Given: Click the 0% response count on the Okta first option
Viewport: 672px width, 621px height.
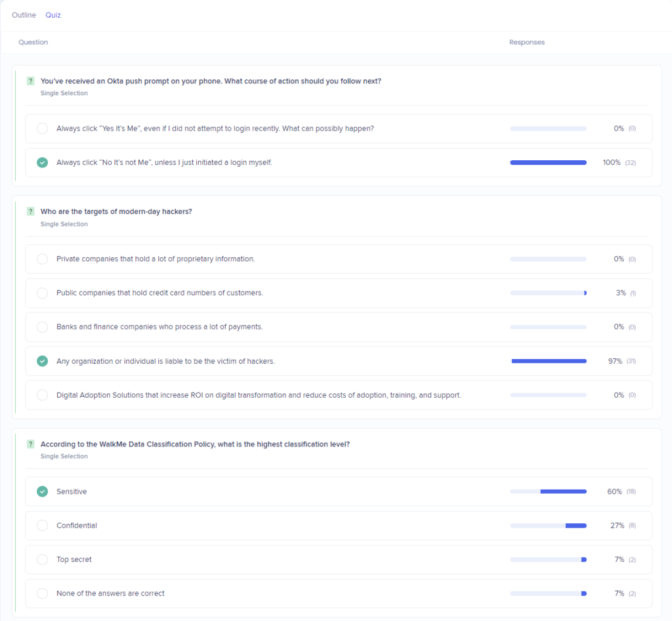Looking at the screenshot, I should click(x=621, y=128).
